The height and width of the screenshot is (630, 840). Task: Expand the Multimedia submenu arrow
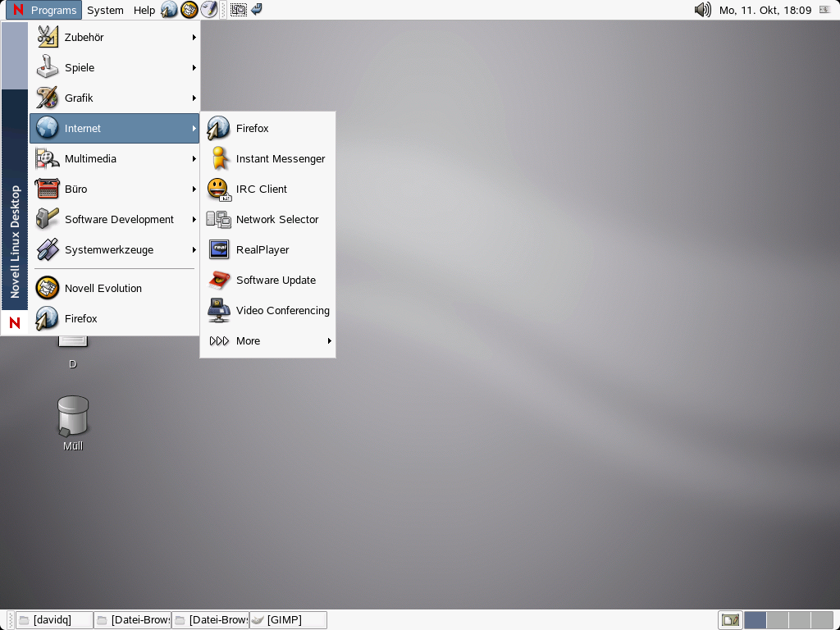point(194,158)
